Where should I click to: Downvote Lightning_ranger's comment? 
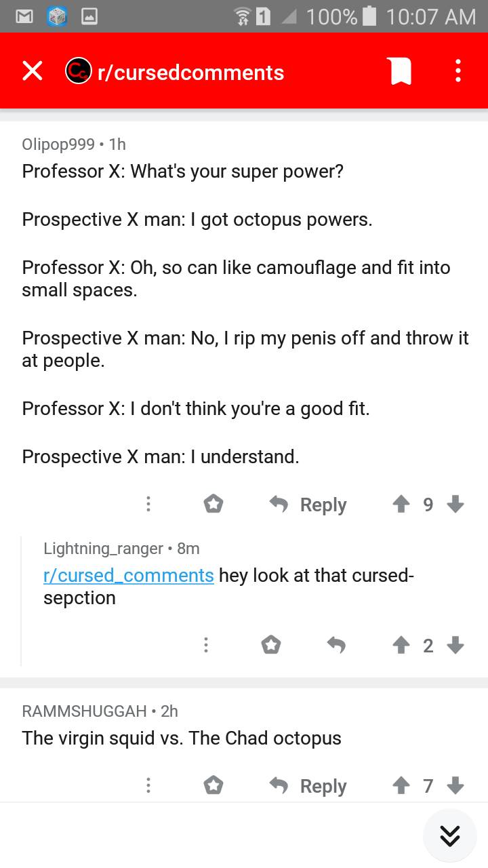point(456,645)
